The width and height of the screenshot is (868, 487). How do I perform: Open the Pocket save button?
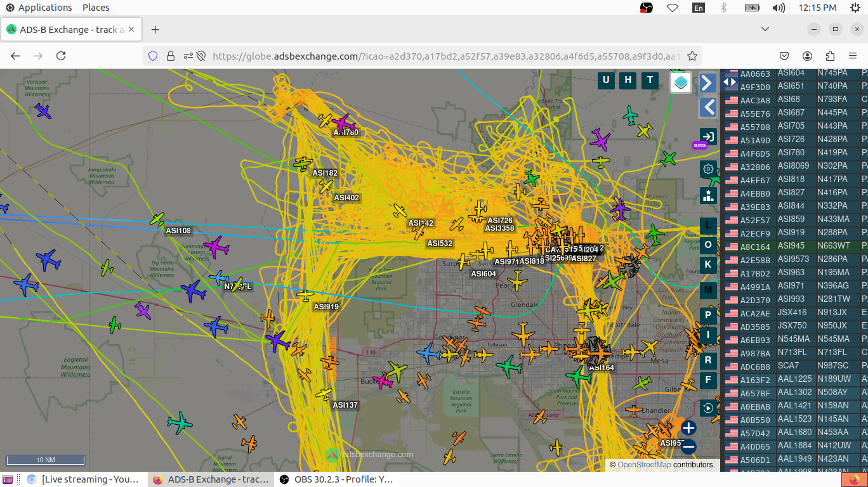(x=784, y=56)
